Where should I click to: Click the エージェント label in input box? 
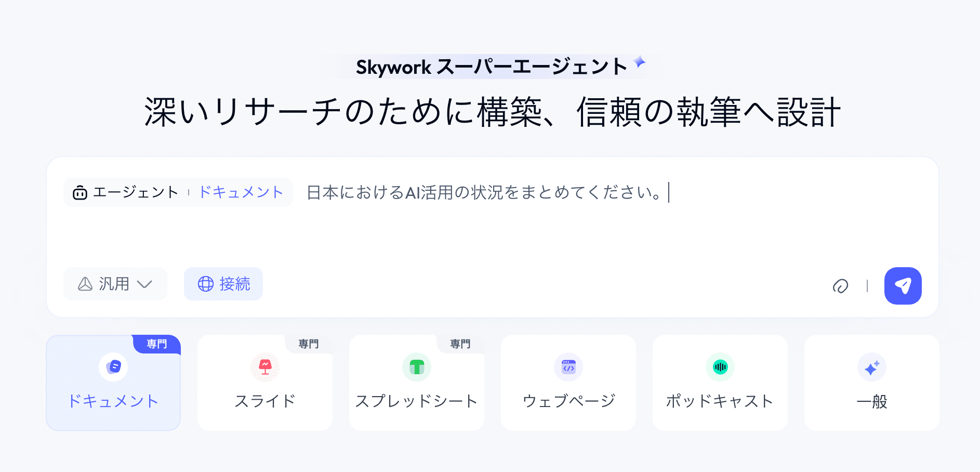[x=136, y=192]
